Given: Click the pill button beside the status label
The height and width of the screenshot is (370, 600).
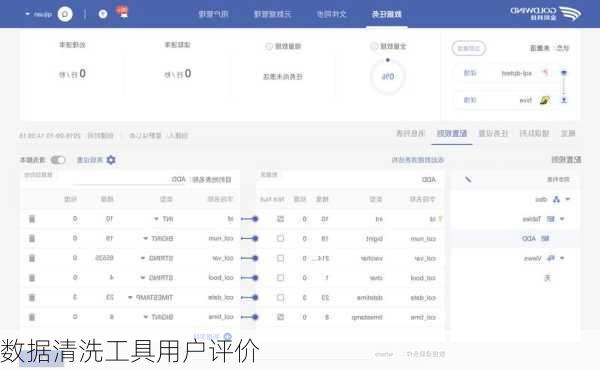Looking at the screenshot, I should [x=469, y=48].
